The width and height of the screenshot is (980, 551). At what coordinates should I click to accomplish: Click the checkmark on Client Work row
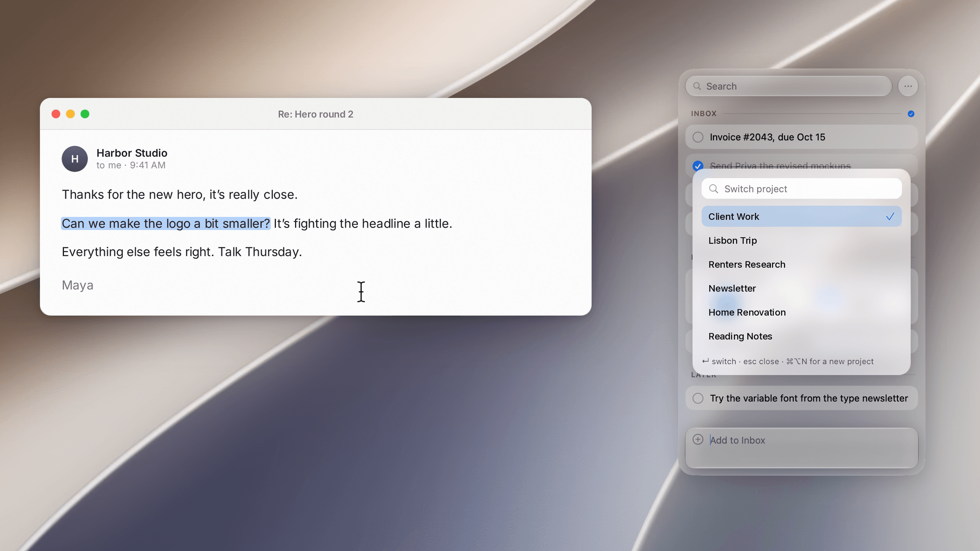890,217
